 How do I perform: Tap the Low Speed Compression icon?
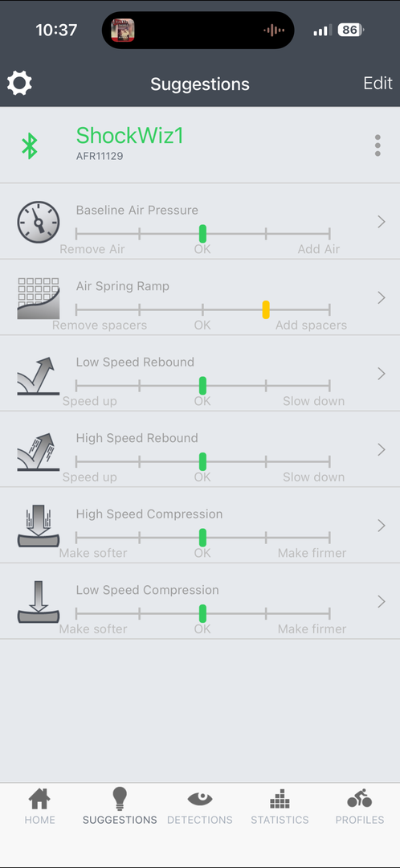(x=39, y=602)
